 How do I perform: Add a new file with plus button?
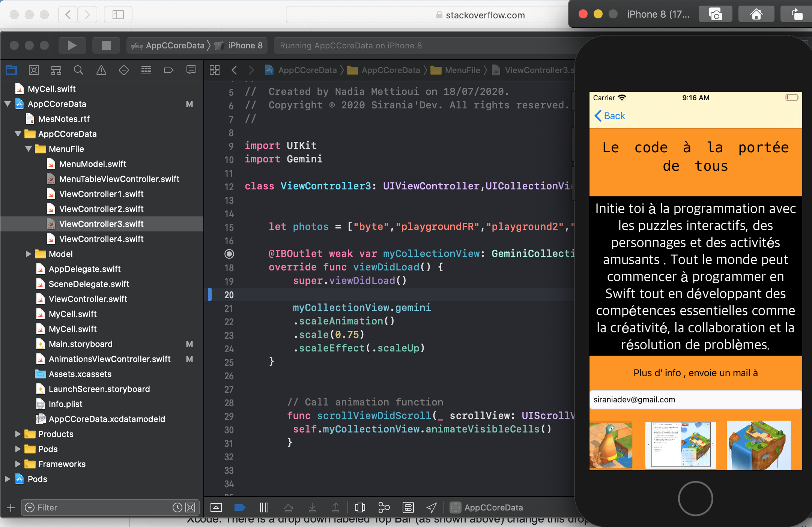pyautogui.click(x=11, y=507)
